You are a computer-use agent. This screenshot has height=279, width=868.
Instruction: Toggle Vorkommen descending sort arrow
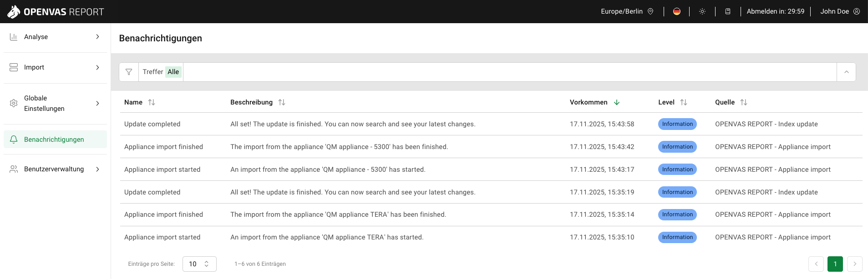click(x=617, y=102)
